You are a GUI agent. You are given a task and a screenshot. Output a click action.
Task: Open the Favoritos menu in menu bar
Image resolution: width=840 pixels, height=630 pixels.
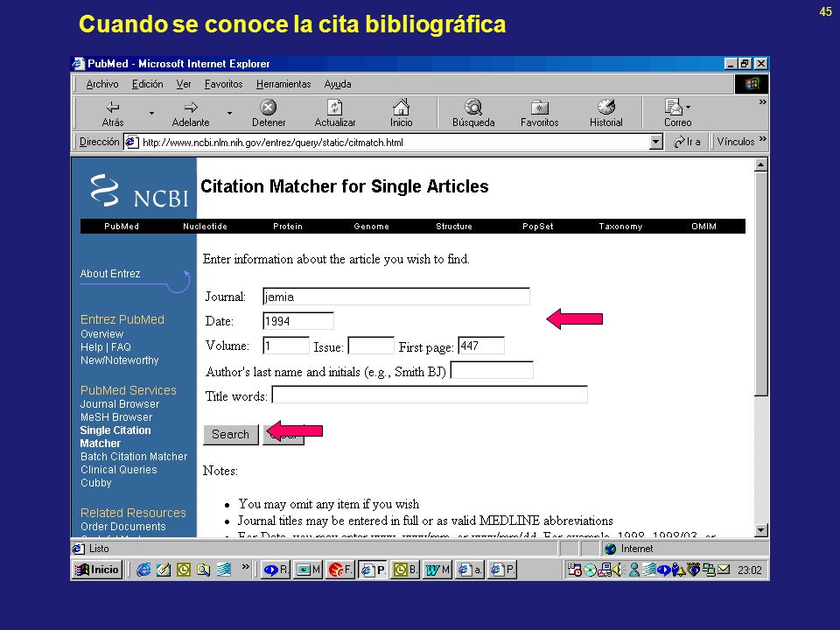click(223, 84)
